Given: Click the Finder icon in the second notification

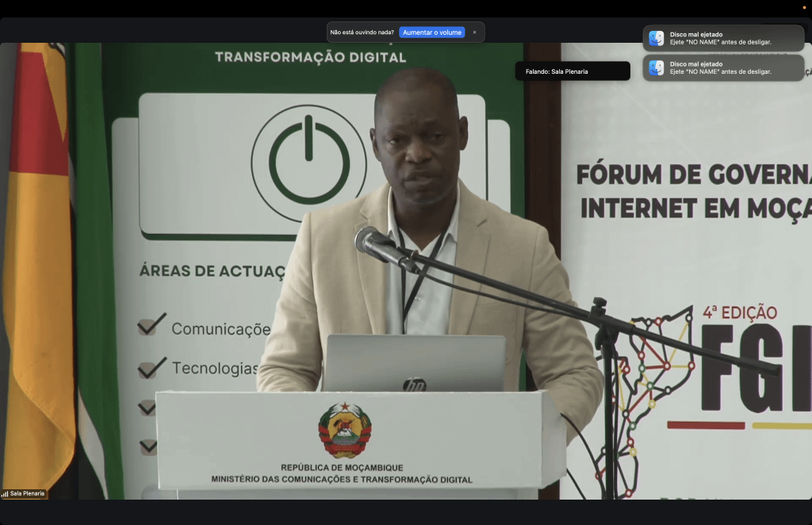Looking at the screenshot, I should [657, 68].
